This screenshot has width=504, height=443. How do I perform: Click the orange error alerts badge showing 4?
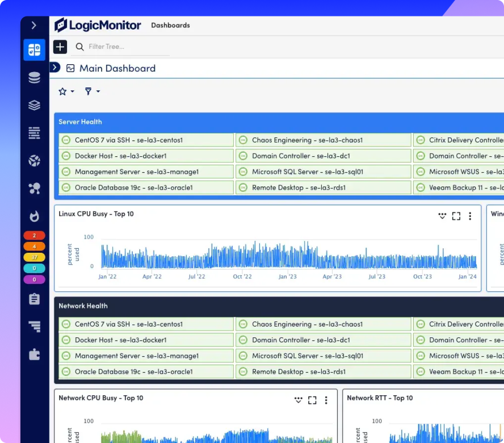(35, 246)
